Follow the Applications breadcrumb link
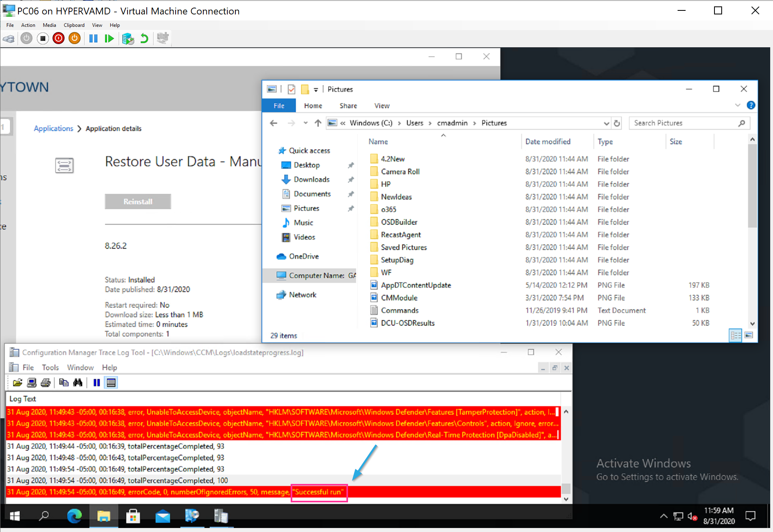The height and width of the screenshot is (532, 773). (53, 129)
